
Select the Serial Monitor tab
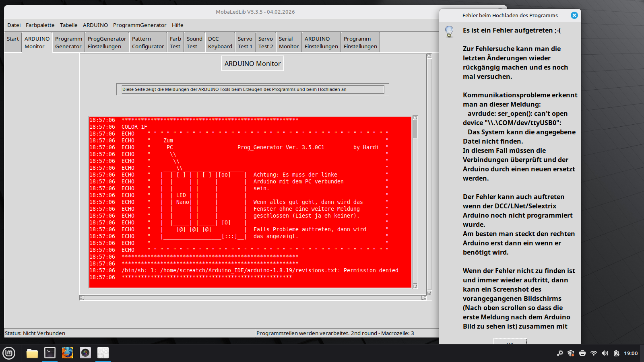point(289,43)
